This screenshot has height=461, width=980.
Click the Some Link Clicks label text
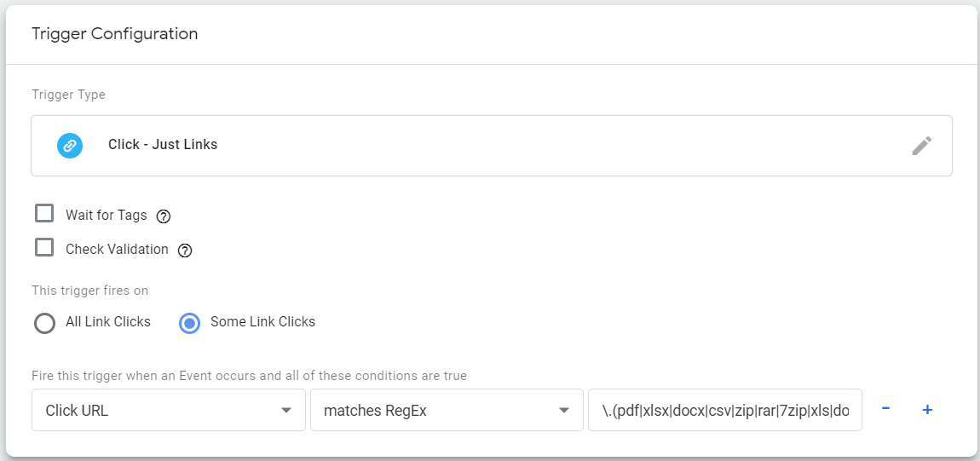click(262, 322)
